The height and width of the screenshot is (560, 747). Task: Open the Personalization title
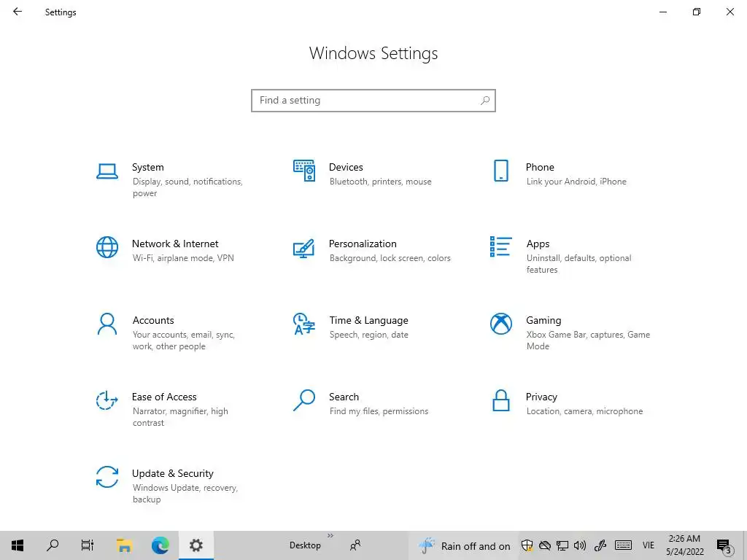(363, 244)
